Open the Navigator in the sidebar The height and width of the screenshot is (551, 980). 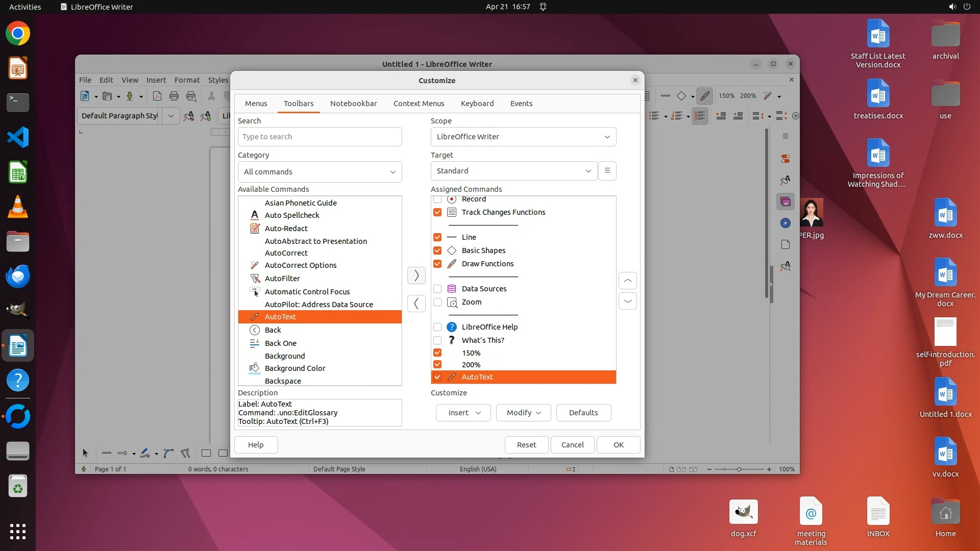coord(786,223)
